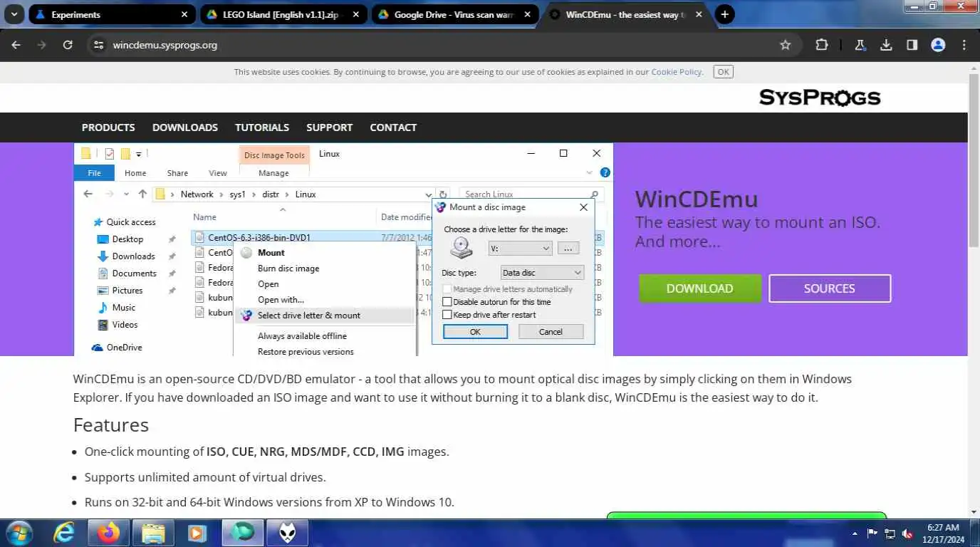The image size is (980, 547).
Task: Switch to the Google Drive virus scan tab
Action: tap(454, 14)
